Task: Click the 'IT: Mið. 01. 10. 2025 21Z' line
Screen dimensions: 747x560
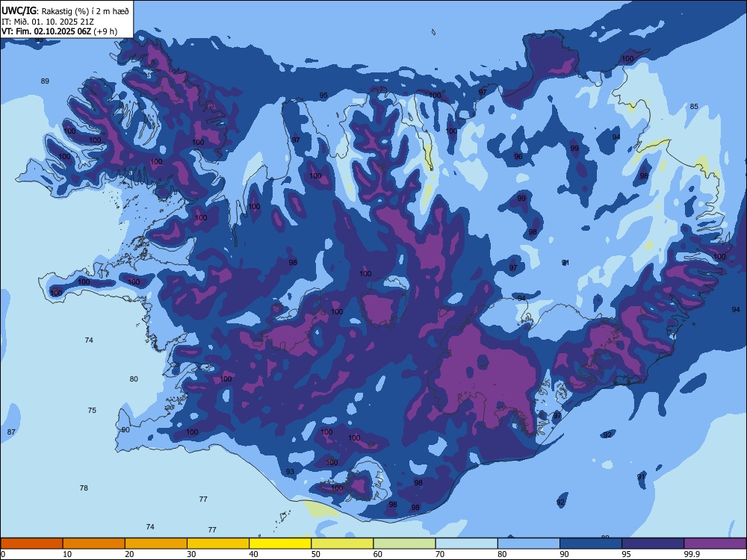Action: point(48,22)
